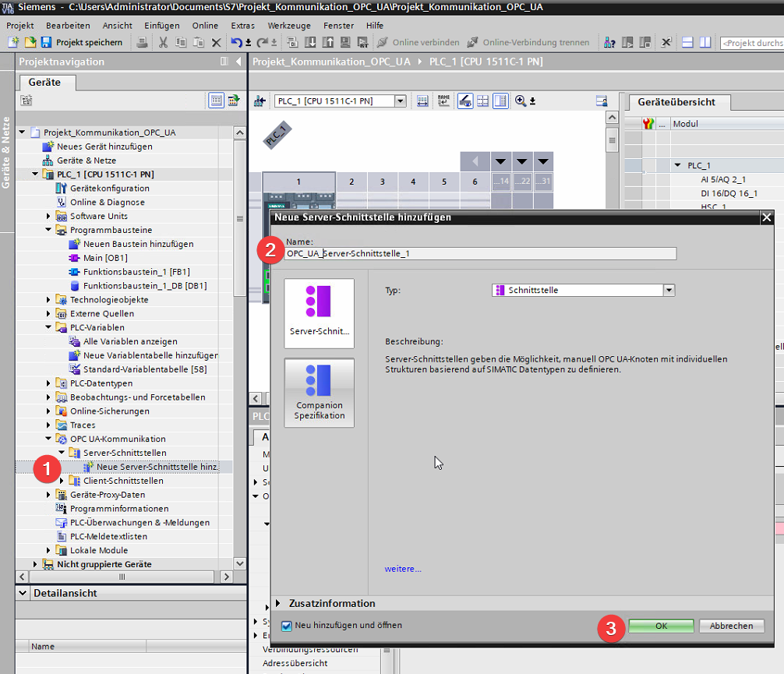Click the Copy icon in toolbar
Viewport: 784px width, 674px height.
click(x=181, y=43)
